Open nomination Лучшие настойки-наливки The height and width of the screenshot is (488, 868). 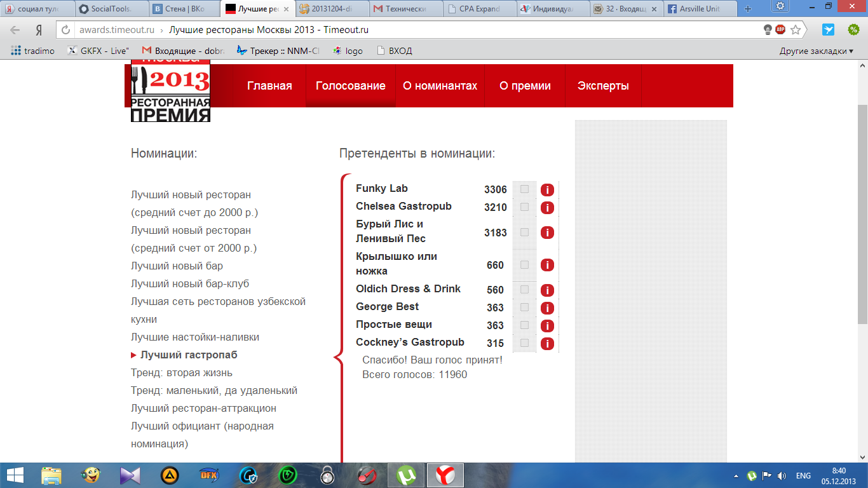pyautogui.click(x=195, y=337)
